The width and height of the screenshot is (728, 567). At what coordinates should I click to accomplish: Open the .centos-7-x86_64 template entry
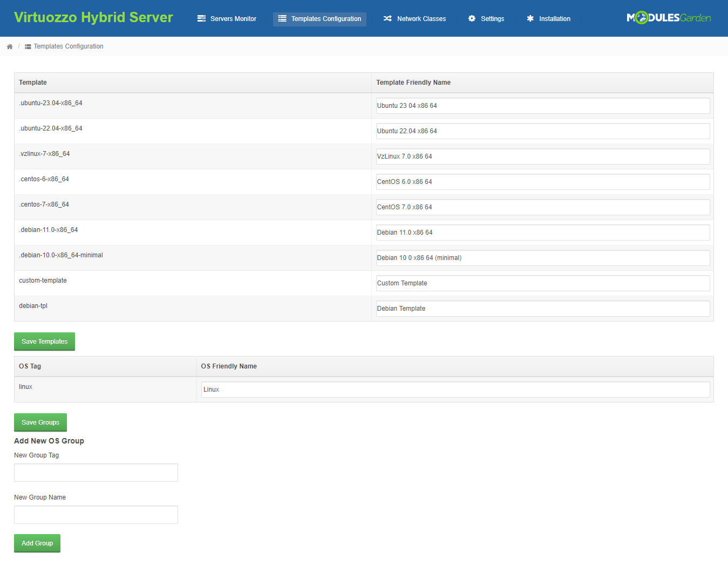click(x=43, y=204)
